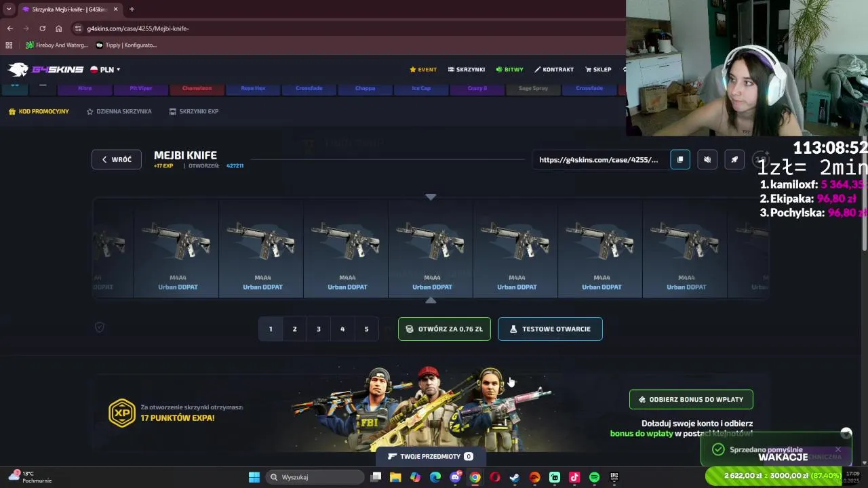Click Ice Cap drop item
Image resolution: width=868 pixels, height=488 pixels.
[x=421, y=88]
